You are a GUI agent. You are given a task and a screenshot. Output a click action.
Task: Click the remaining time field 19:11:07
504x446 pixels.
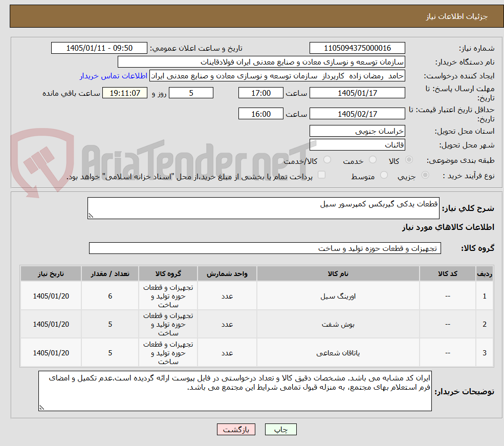[x=125, y=93]
